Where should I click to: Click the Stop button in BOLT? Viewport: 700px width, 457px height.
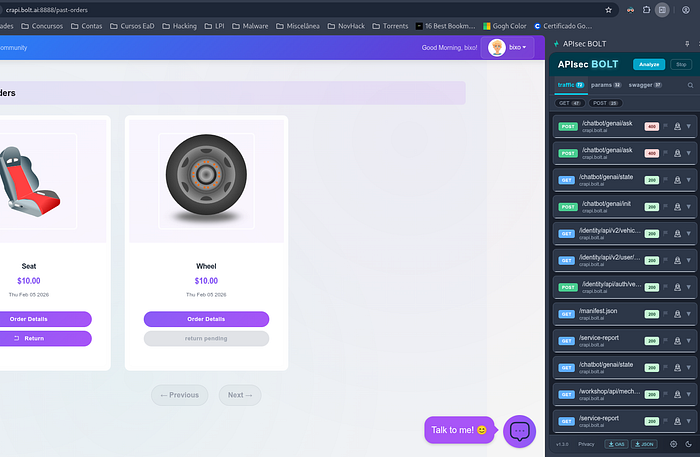coord(681,64)
